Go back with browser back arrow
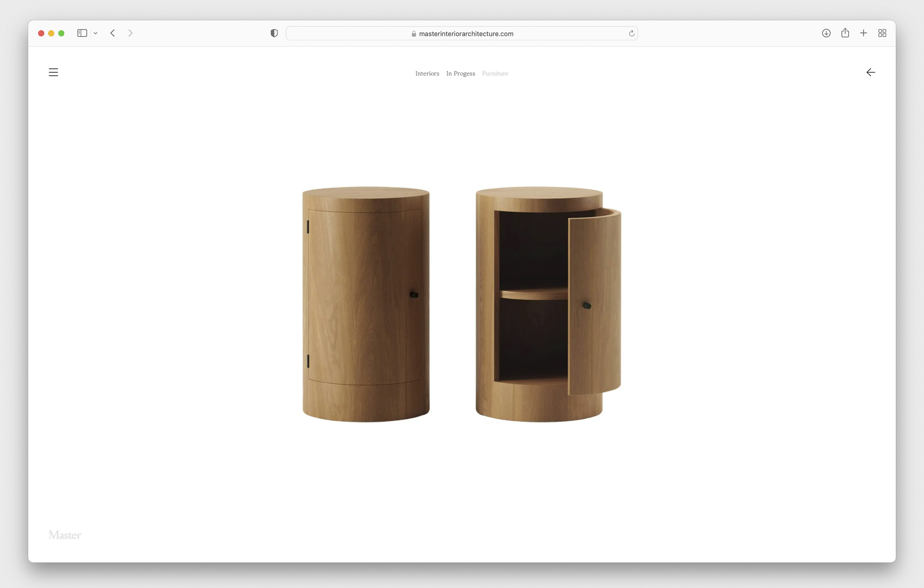924x588 pixels. tap(113, 33)
